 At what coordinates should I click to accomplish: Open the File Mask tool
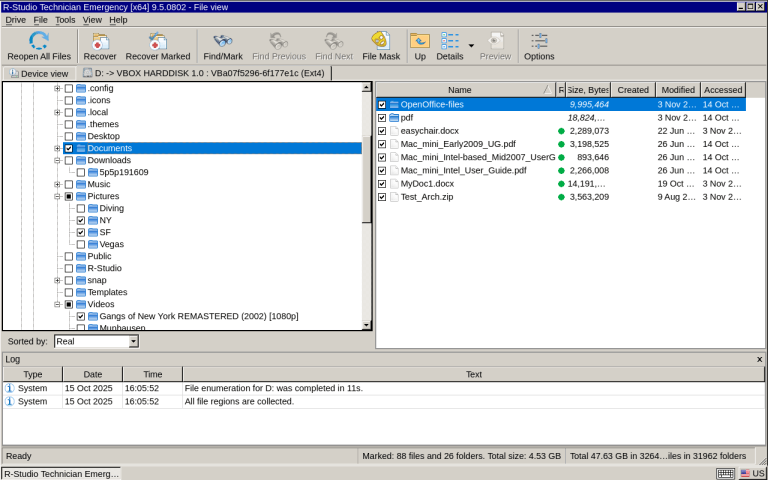[381, 41]
